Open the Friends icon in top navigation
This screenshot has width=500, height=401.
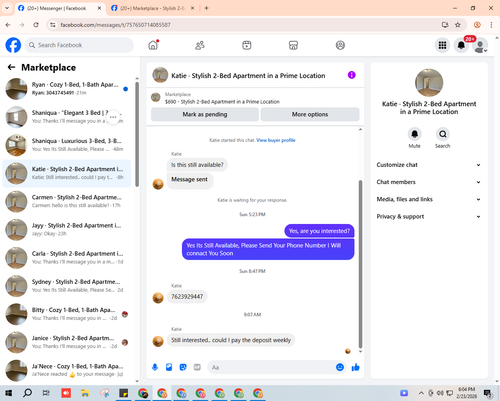click(200, 45)
